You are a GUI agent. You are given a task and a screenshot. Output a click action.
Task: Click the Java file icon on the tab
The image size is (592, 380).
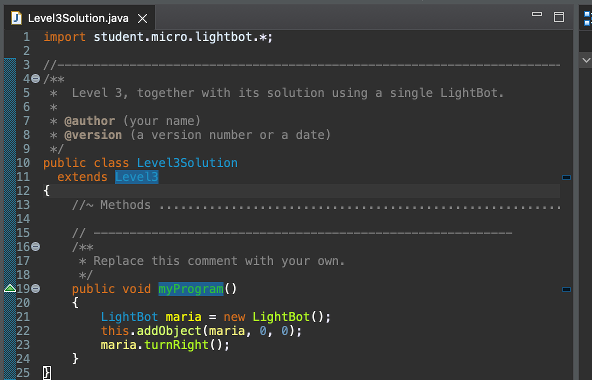pyautogui.click(x=16, y=18)
